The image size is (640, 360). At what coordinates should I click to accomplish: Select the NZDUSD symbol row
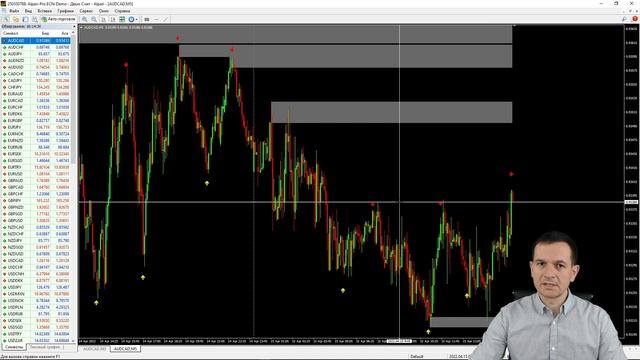click(36, 254)
